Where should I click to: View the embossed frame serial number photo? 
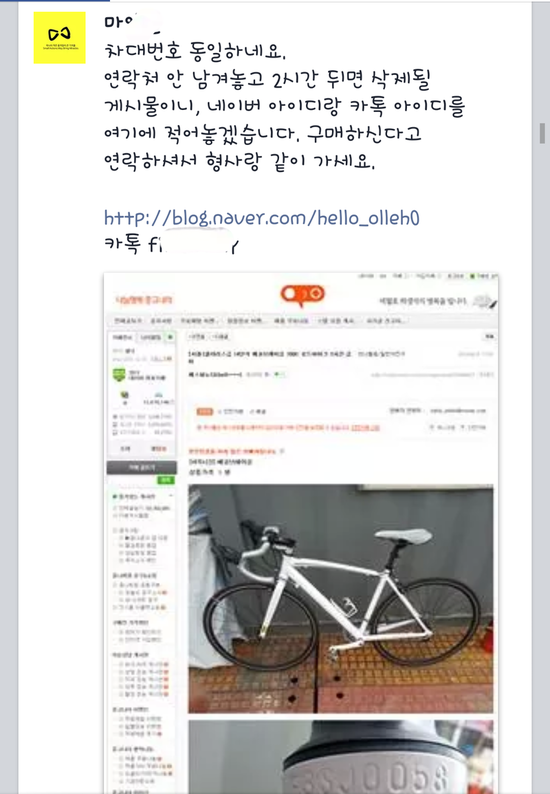click(x=340, y=757)
